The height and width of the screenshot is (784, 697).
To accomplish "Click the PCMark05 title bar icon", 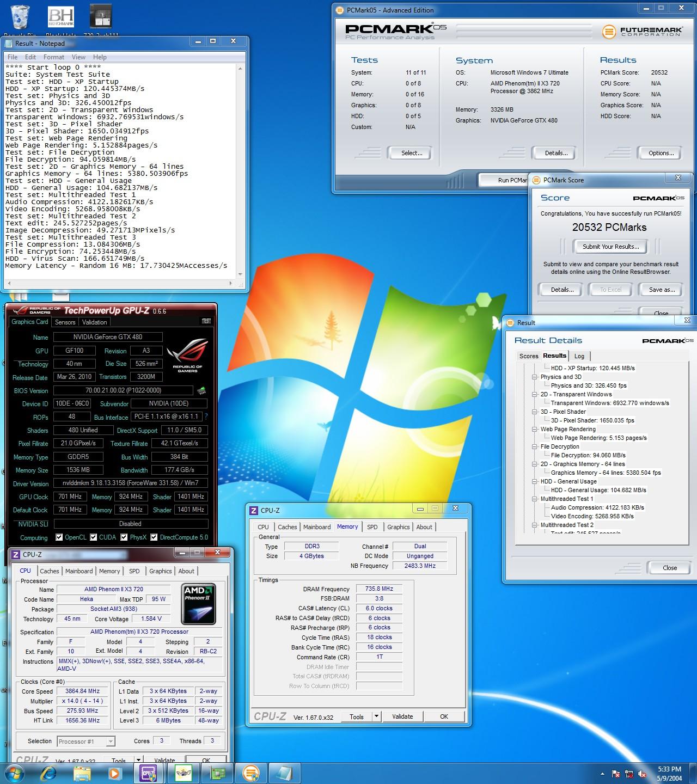I will pos(340,10).
